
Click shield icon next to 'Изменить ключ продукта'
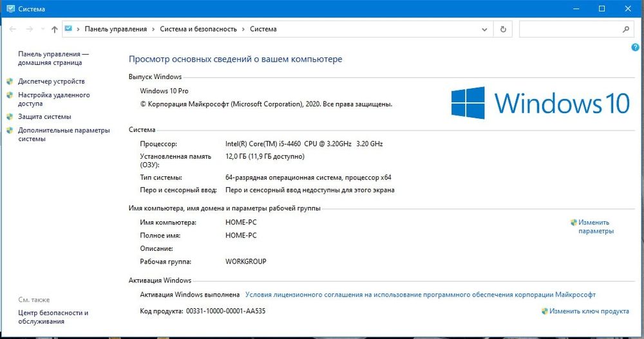coord(545,311)
